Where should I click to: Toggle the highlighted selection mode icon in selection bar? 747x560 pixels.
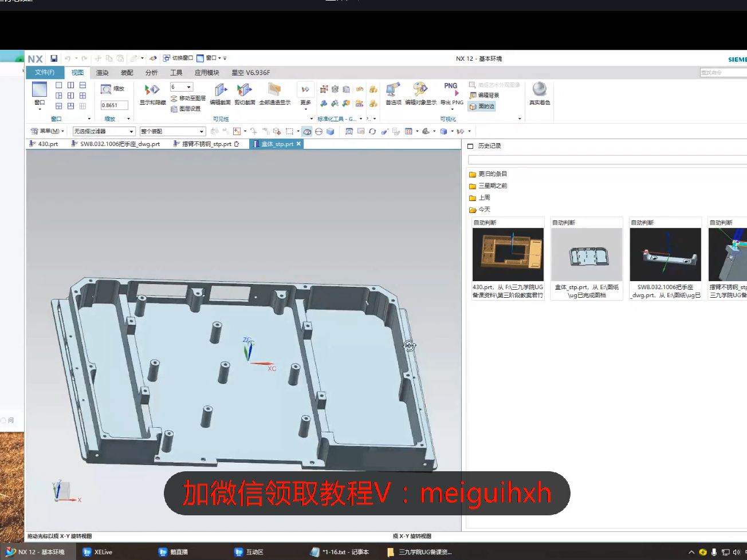click(308, 132)
